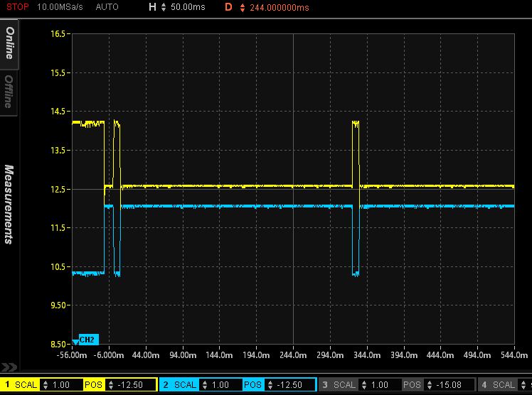Toggle channel 1 yellow number button
Image resolution: width=532 pixels, height=395 pixels.
click(x=7, y=385)
